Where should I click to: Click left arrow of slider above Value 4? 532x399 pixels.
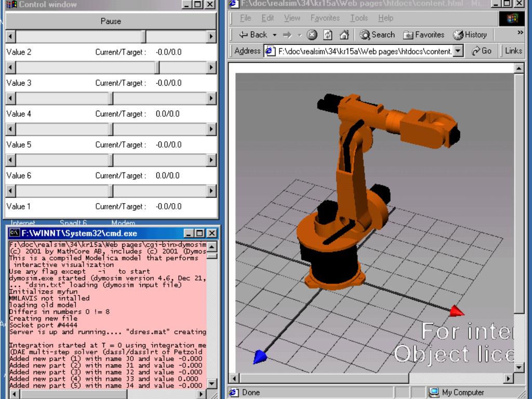pos(10,98)
